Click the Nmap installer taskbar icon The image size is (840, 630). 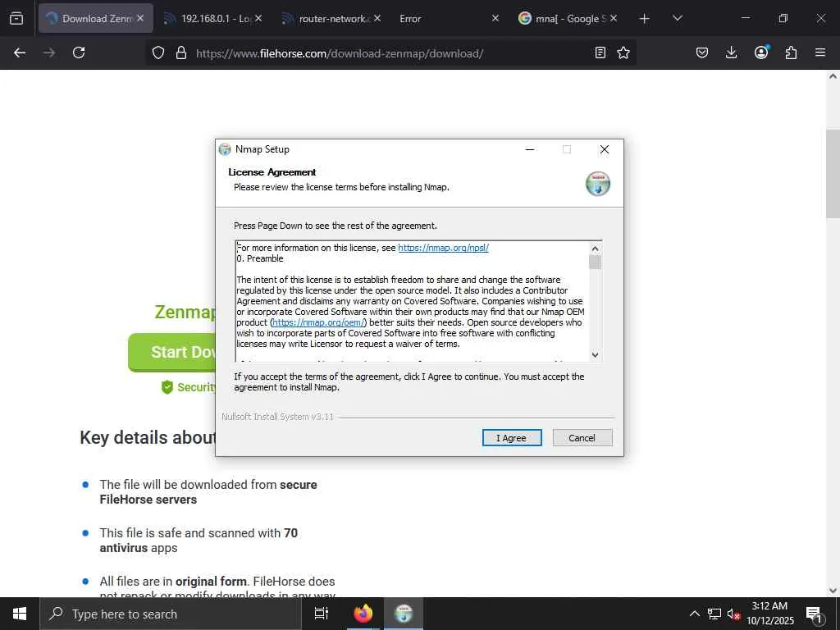coord(404,614)
